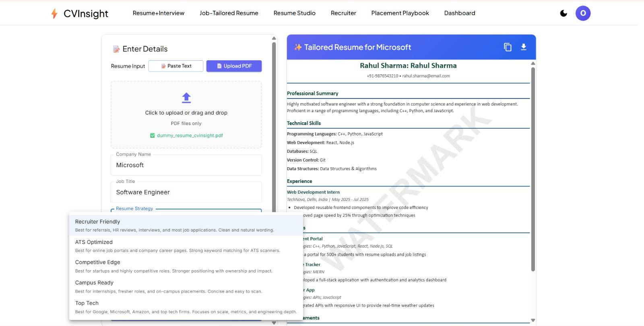Screen dimensions: 644x326
Task: Click the sparkle icon beside Tailored Resume
Action: pyautogui.click(x=298, y=47)
